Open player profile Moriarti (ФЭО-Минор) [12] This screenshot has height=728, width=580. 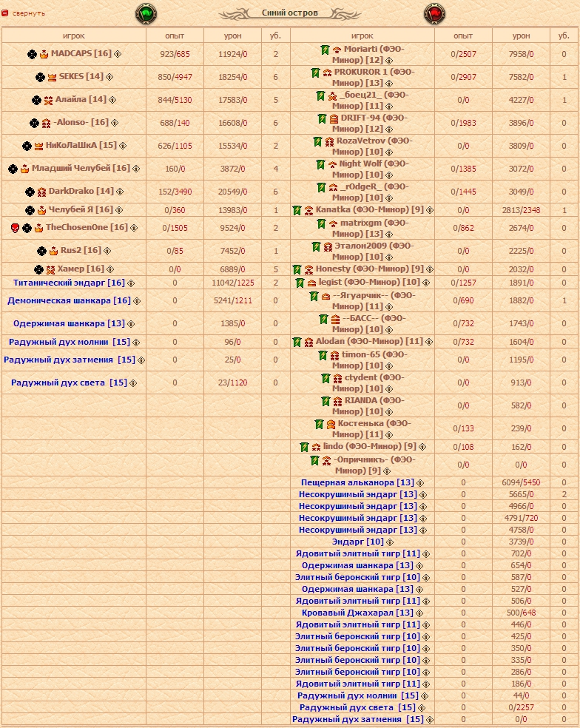(x=368, y=54)
